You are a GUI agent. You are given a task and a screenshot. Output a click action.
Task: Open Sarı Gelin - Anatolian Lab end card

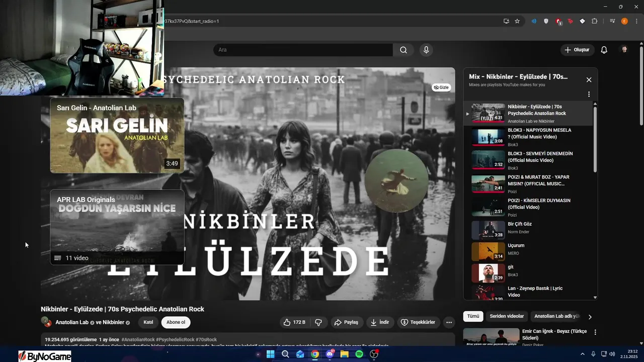[117, 135]
